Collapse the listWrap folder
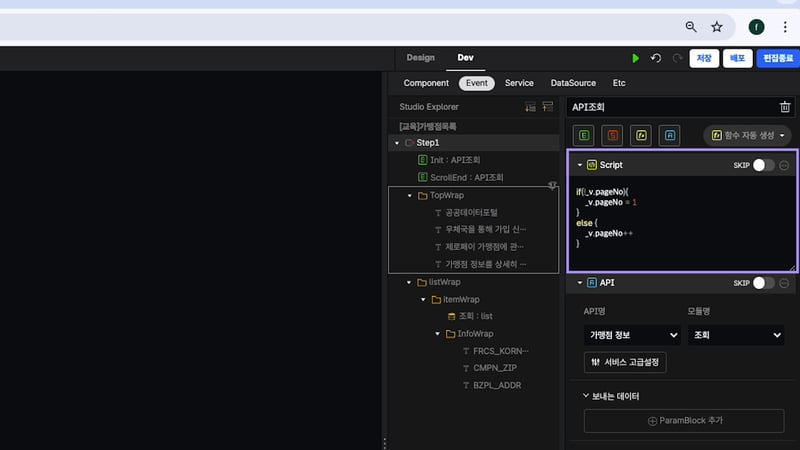 click(409, 282)
